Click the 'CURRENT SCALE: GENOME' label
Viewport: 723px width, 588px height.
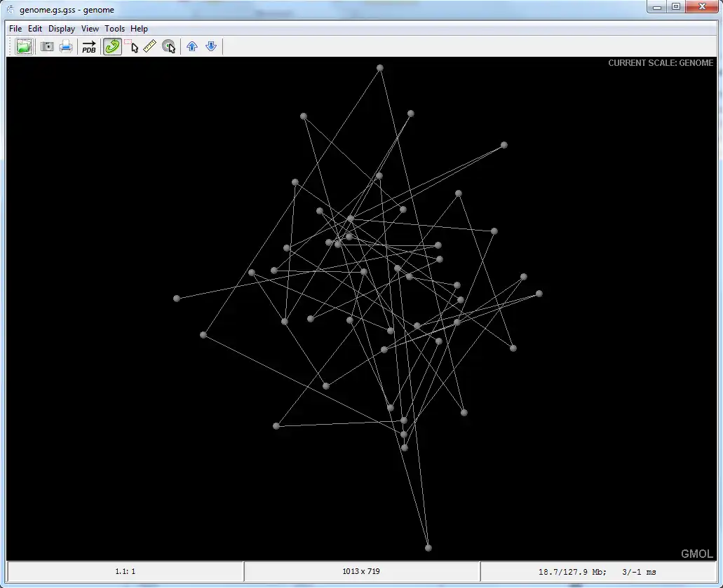click(x=661, y=63)
